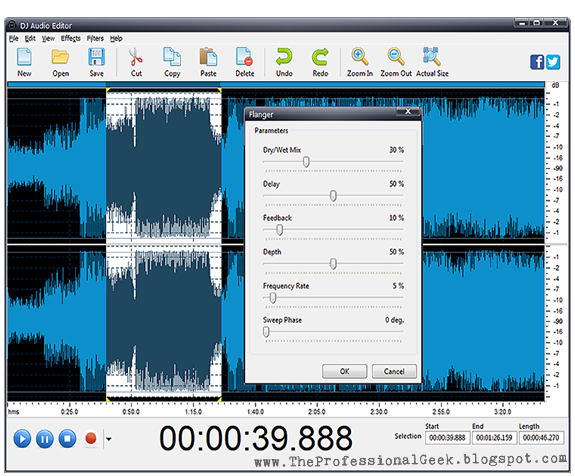Cancel the Flanger dialog
Viewport: 575px width, 476px height.
coord(394,371)
